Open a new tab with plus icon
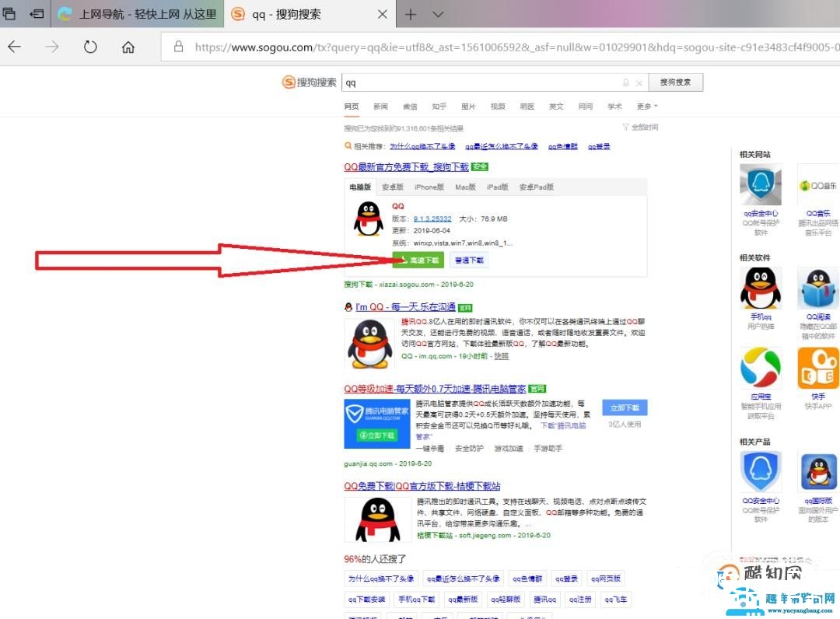Image resolution: width=840 pixels, height=619 pixels. click(x=411, y=15)
